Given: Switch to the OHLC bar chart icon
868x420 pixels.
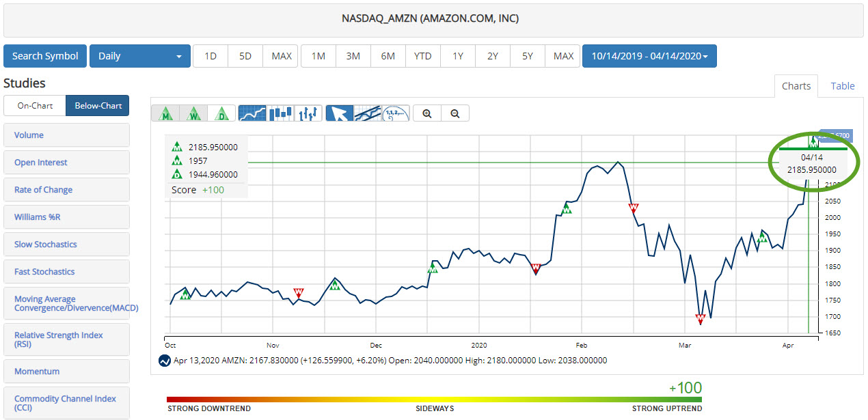Looking at the screenshot, I should click(308, 113).
